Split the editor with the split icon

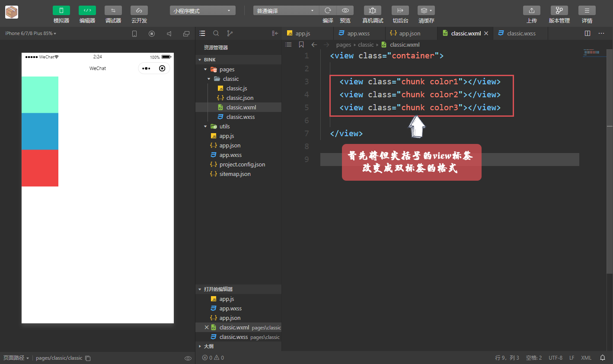point(587,33)
